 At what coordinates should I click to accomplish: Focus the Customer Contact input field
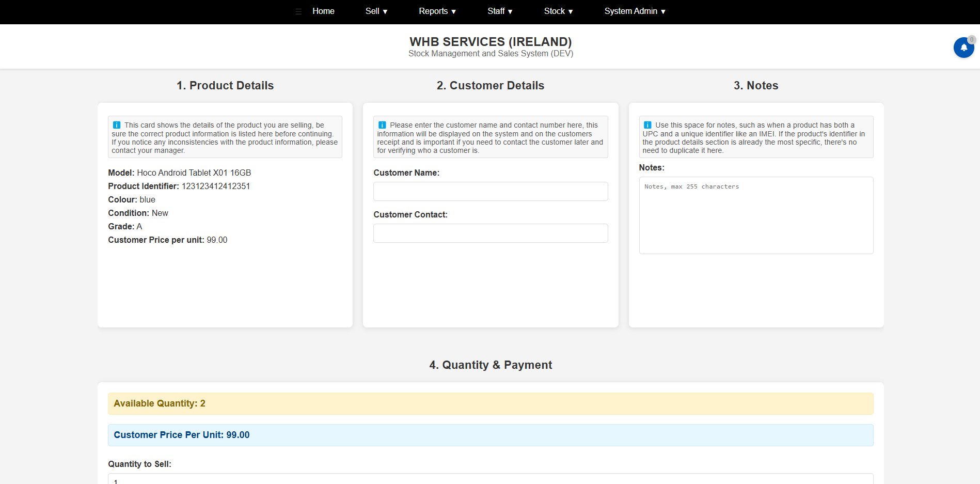491,233
